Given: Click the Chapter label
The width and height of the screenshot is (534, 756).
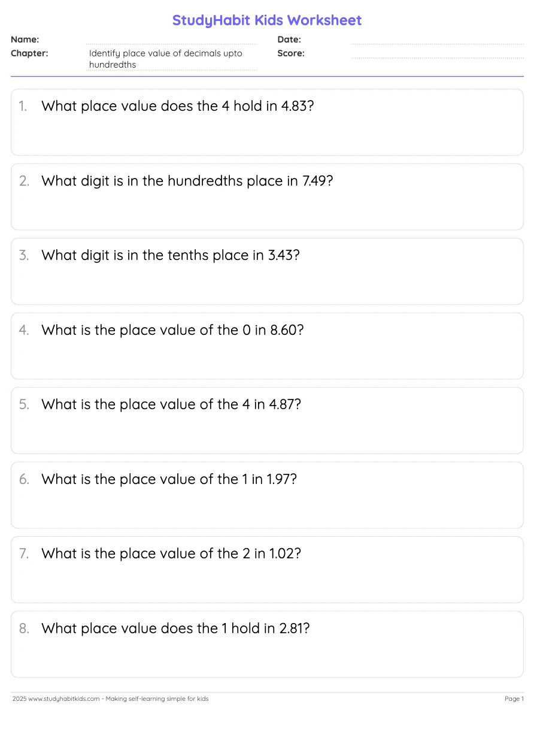Looking at the screenshot, I should point(29,53).
